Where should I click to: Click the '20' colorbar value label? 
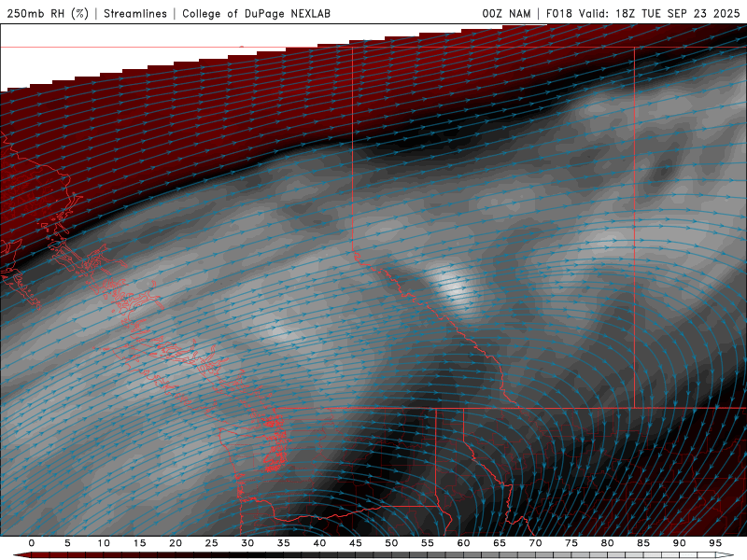click(x=176, y=543)
